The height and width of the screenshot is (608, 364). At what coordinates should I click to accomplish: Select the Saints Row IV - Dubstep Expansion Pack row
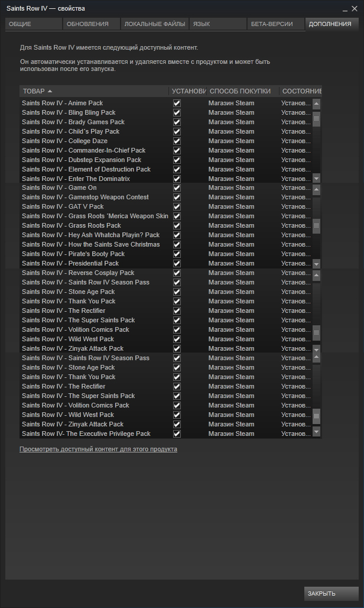pos(165,160)
